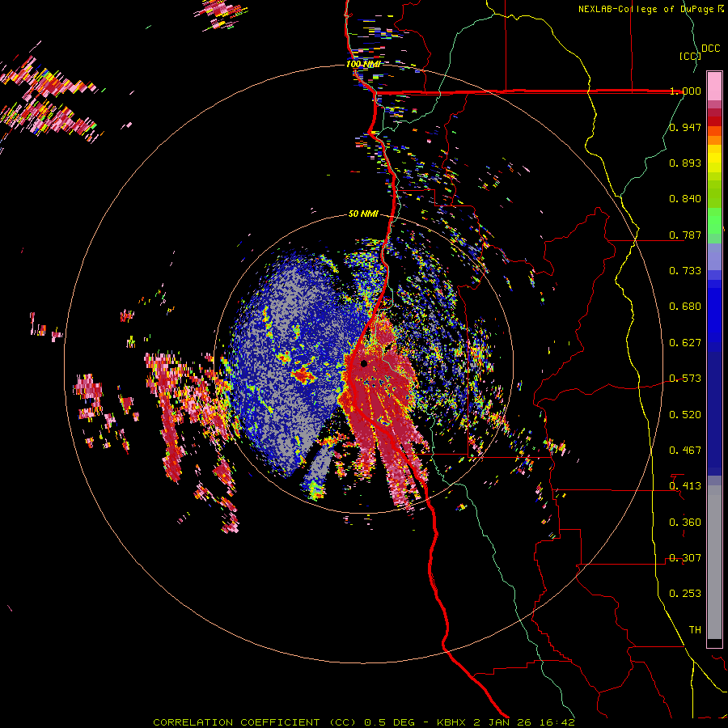Click the black KBHX radar site dot
The height and width of the screenshot is (728, 728).
point(364,363)
